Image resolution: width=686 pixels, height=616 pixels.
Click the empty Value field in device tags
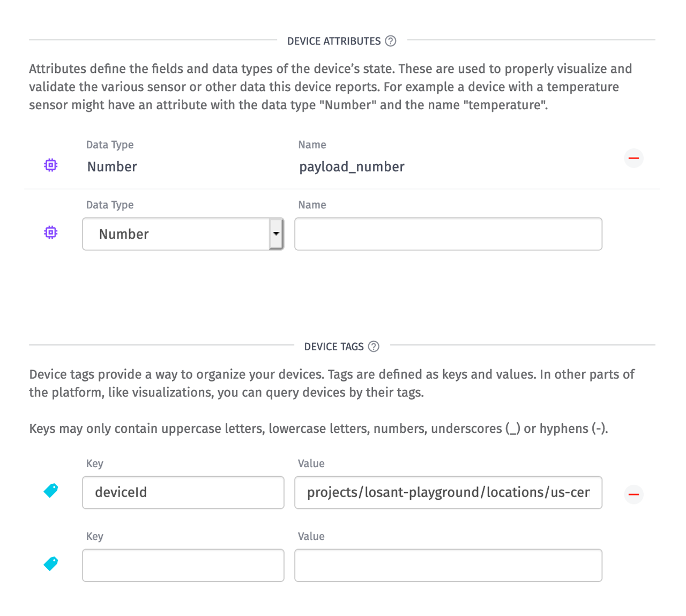coord(448,565)
